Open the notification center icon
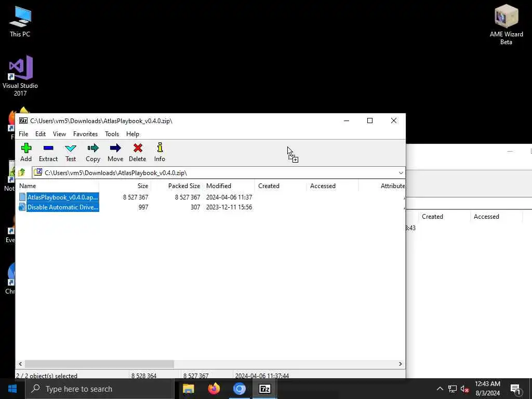Viewport: 532px width, 399px height. (x=516, y=389)
